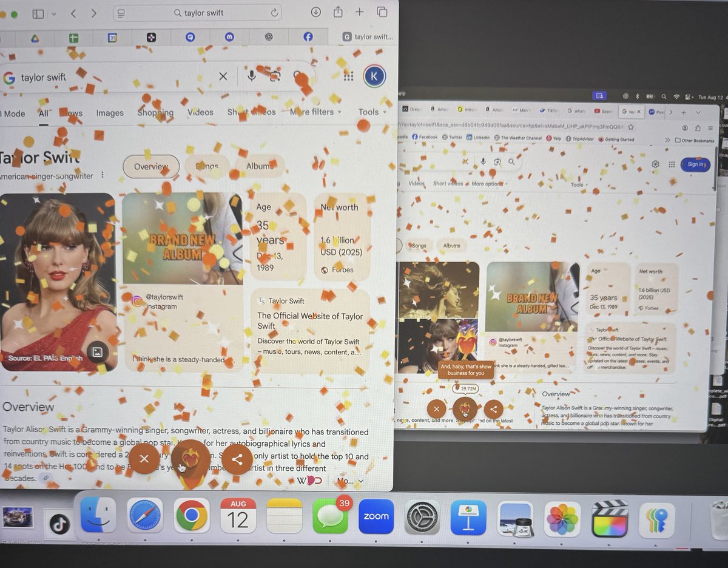Open TikTok tab in Chrome

pos(550,111)
